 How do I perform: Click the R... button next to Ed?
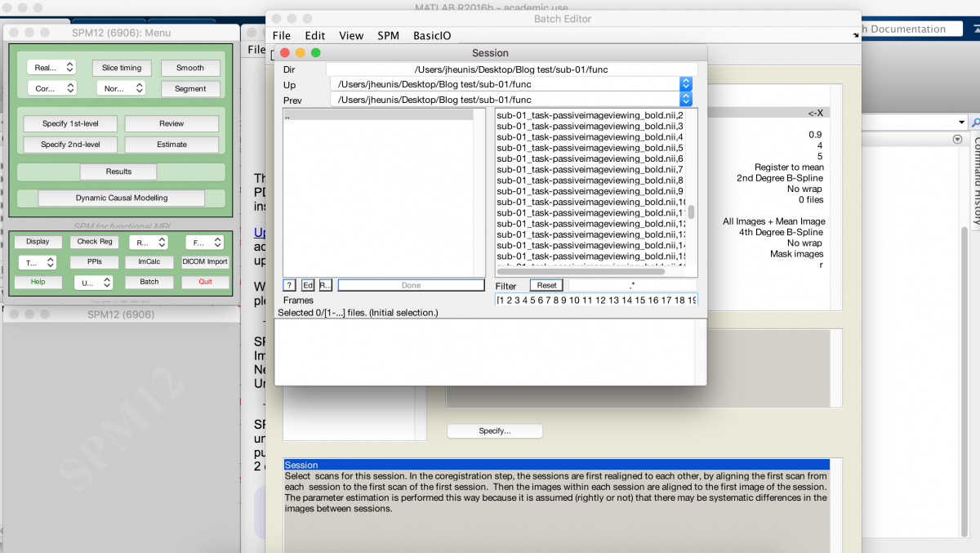pos(325,285)
